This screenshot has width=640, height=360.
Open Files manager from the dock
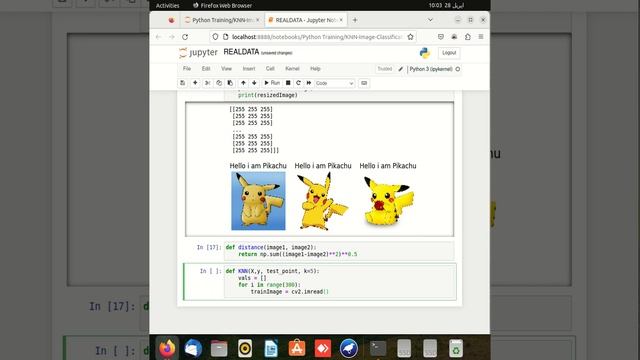coord(219,349)
